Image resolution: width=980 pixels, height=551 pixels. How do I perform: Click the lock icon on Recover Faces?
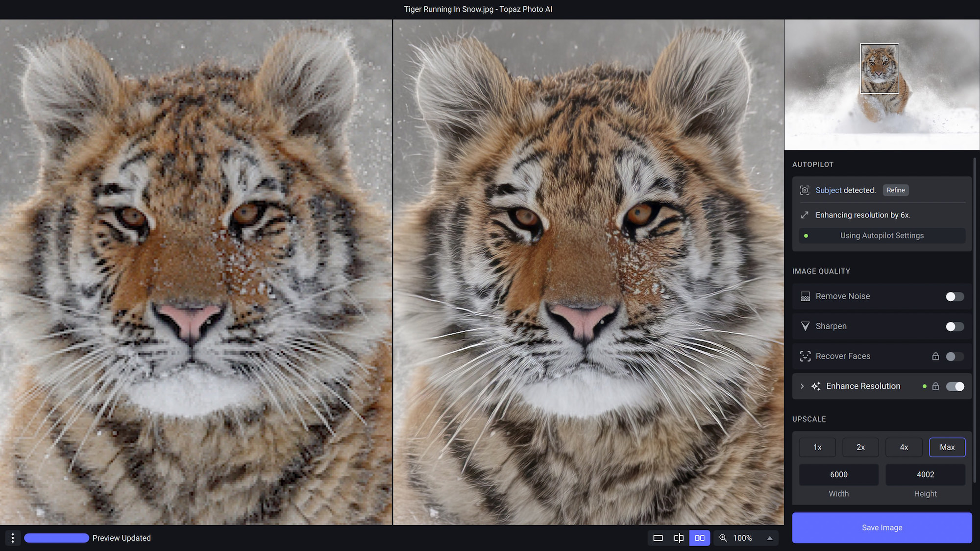(x=935, y=356)
